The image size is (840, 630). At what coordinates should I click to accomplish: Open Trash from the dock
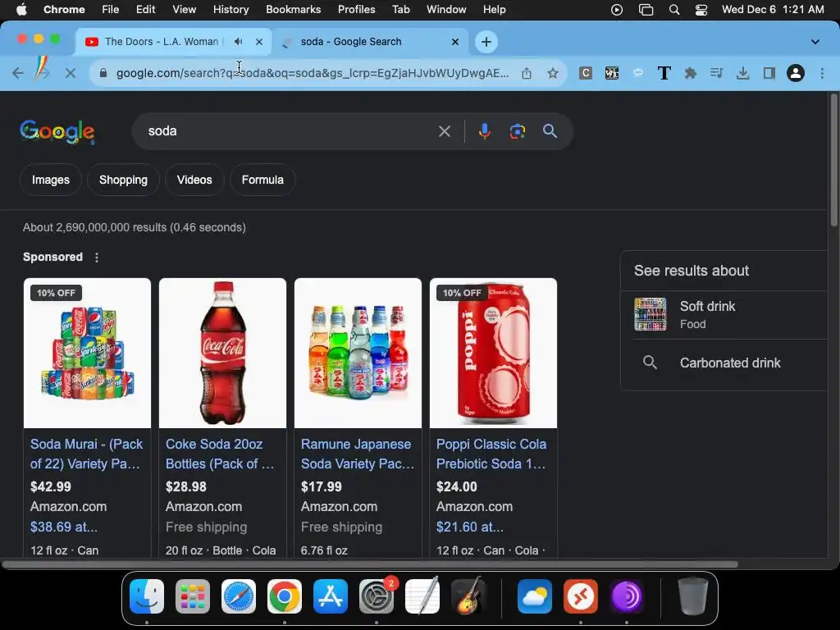pos(693,596)
